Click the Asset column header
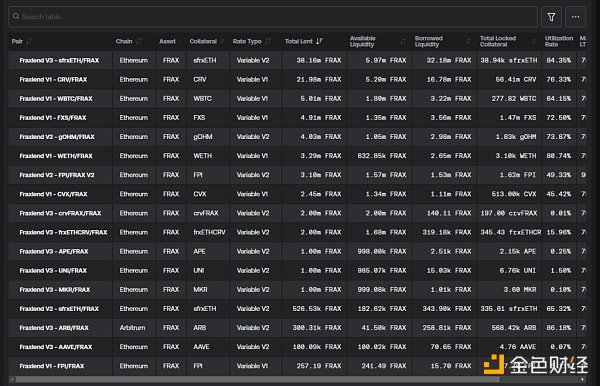Viewport: 600px width, 386px height. tap(167, 41)
